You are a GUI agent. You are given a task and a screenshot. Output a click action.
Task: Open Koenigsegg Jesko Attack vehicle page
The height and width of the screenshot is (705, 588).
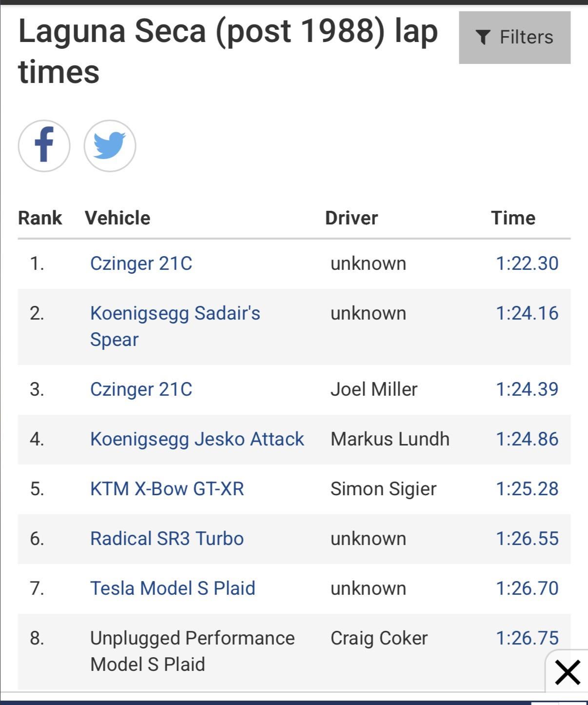tap(197, 439)
